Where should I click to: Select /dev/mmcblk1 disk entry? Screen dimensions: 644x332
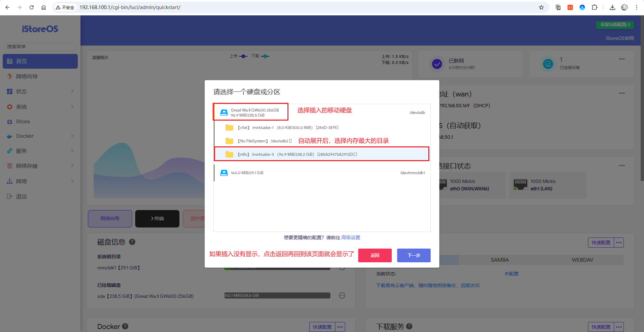[322, 173]
